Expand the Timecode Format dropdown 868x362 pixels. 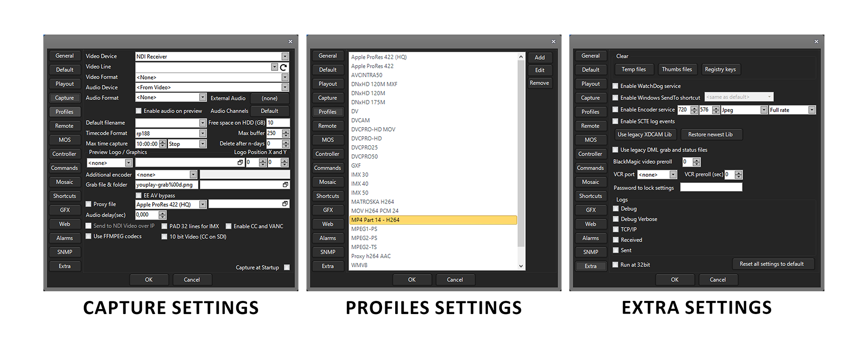tap(203, 133)
